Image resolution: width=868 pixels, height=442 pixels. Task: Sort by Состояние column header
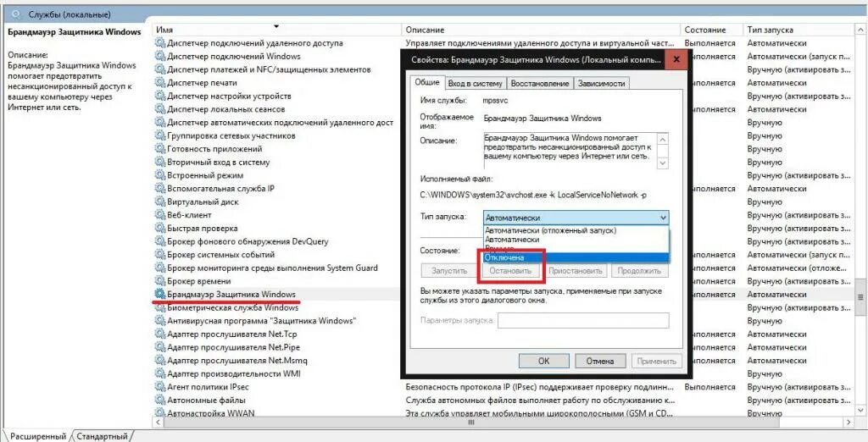pos(712,30)
